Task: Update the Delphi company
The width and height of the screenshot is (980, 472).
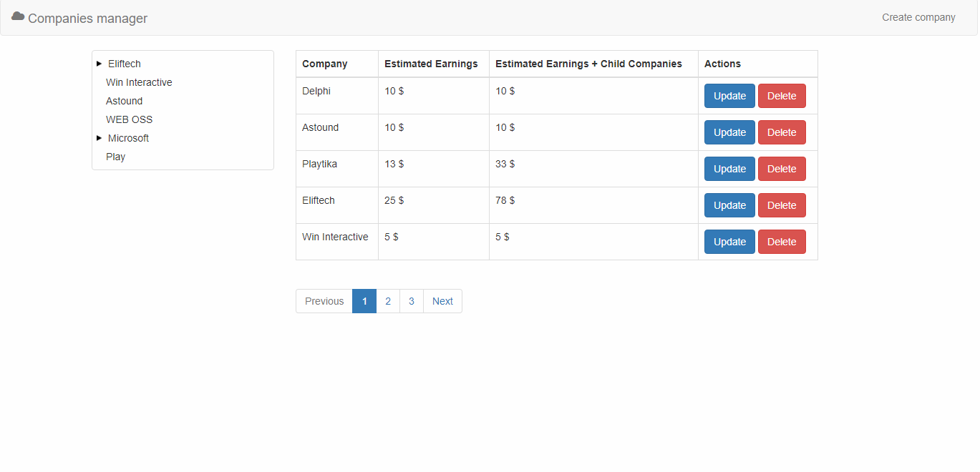Action: click(729, 96)
